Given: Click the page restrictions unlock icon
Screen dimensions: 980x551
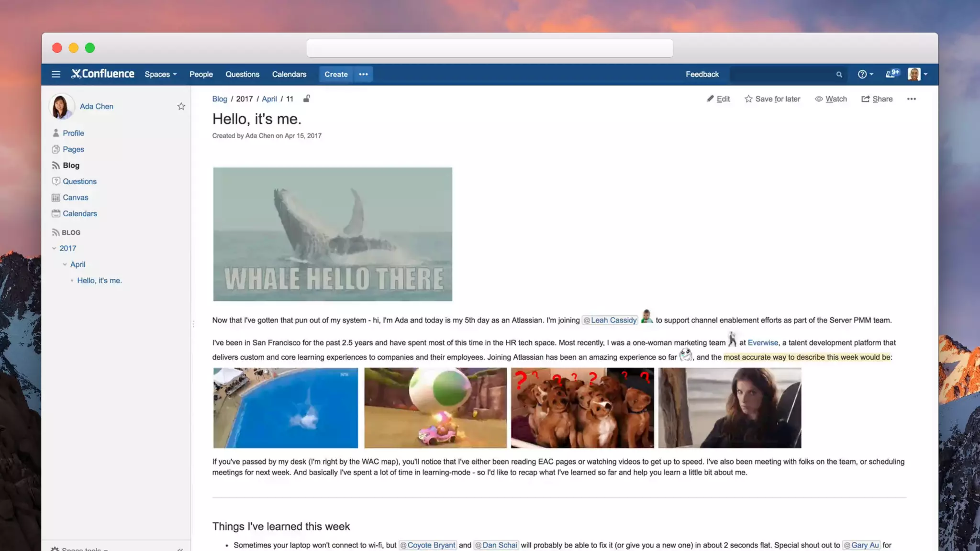Looking at the screenshot, I should click(307, 99).
